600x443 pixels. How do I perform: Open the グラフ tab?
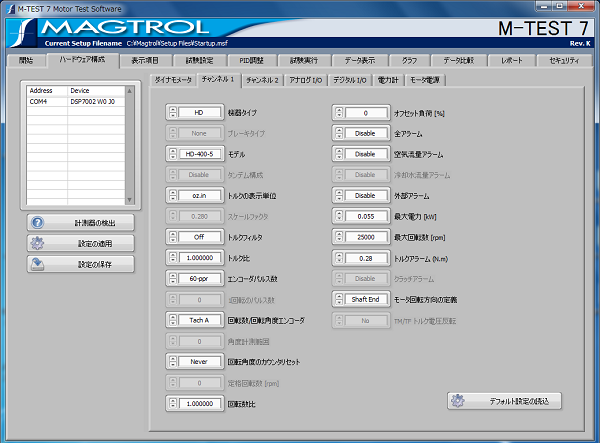pos(409,60)
